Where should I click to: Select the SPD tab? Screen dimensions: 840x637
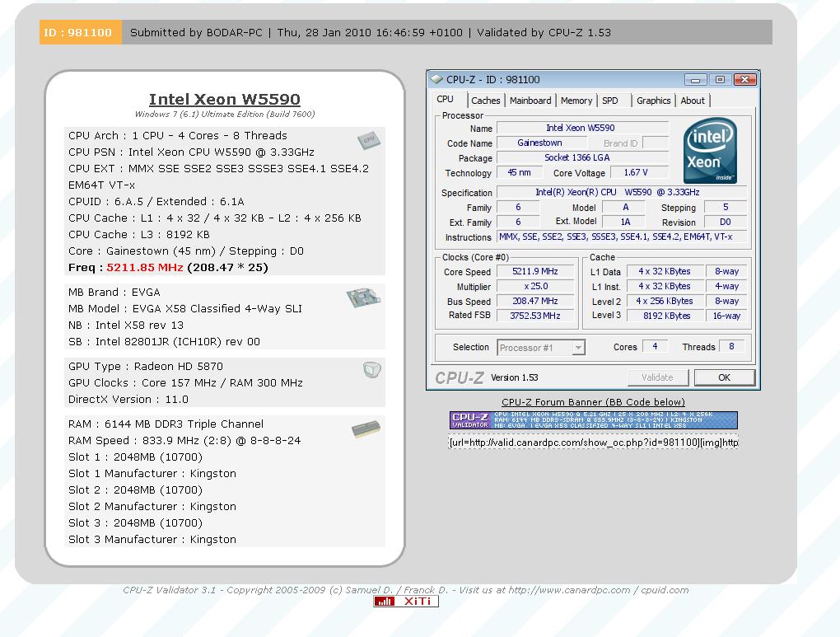pos(610,101)
